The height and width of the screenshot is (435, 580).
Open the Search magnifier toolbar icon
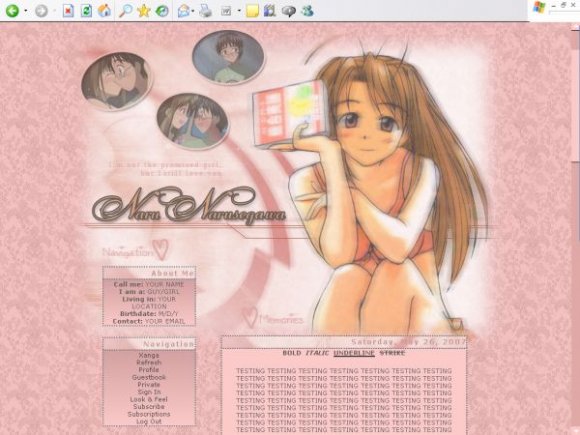(x=126, y=11)
